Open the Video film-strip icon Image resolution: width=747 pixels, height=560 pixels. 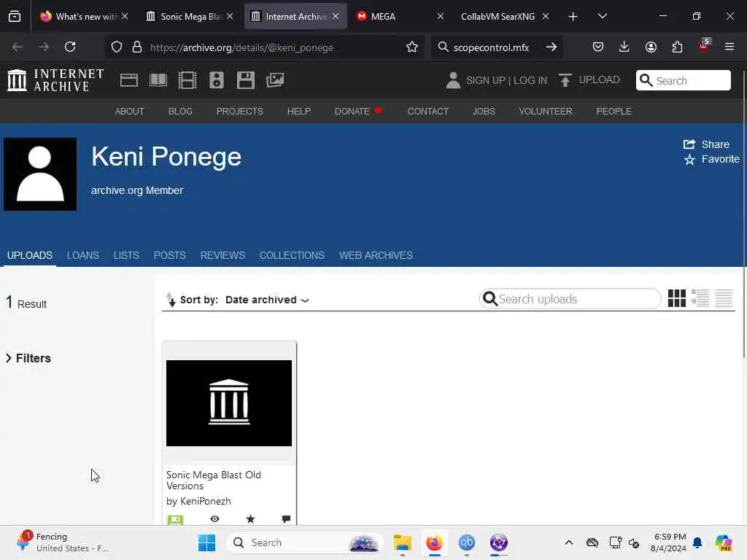pyautogui.click(x=187, y=80)
